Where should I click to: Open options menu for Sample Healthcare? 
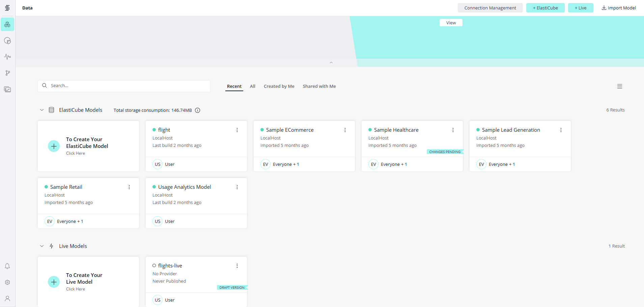453,130
